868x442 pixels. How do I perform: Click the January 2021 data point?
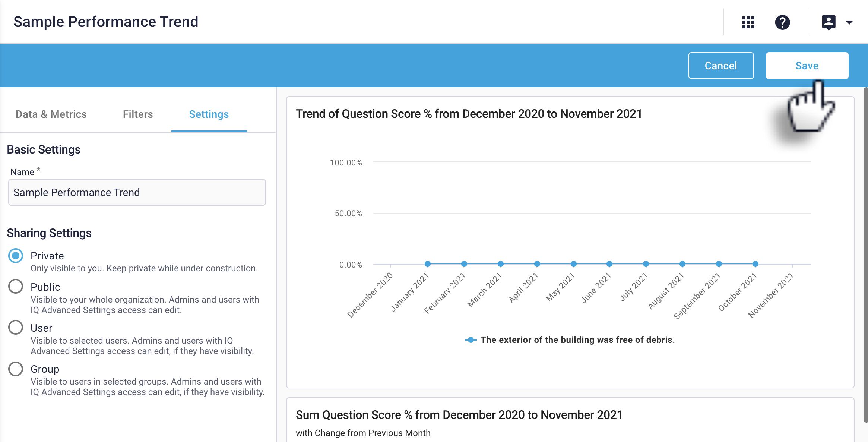pyautogui.click(x=428, y=264)
